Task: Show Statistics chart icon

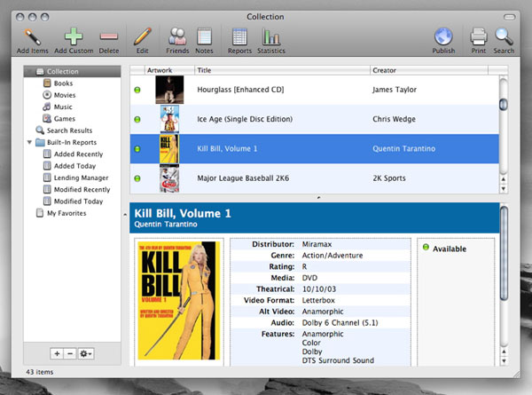Action: tap(272, 37)
